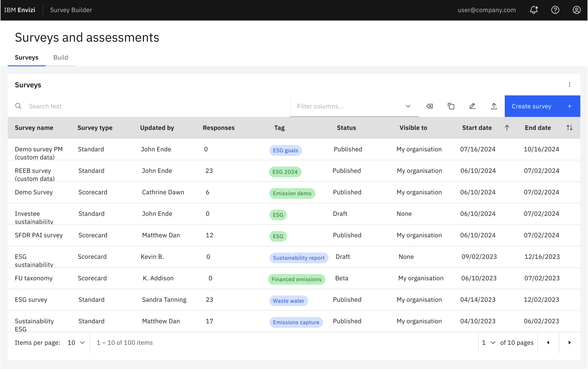Select the Demo survey PM row name
This screenshot has height=372, width=588.
coord(39,153)
